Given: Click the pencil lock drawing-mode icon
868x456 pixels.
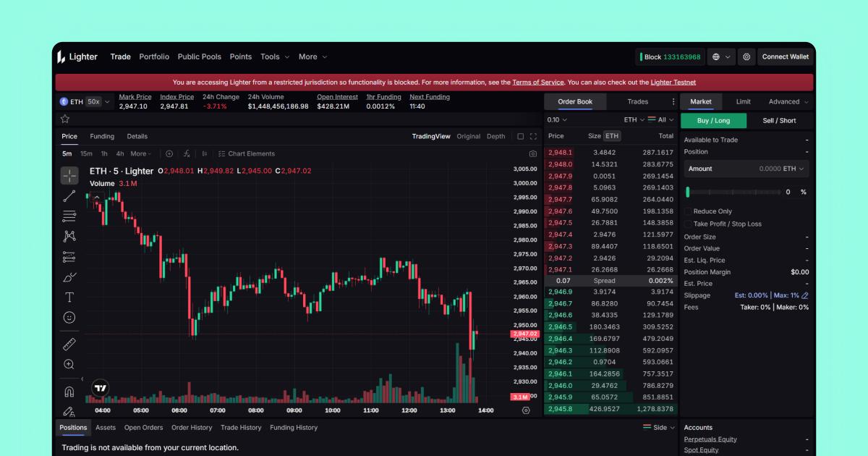Looking at the screenshot, I should coord(69,411).
